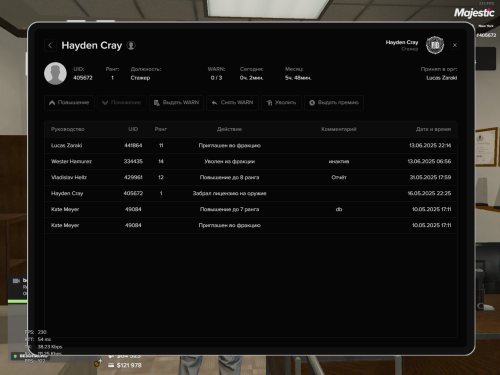
Task: Demote the member with Понижение button
Action: 122,103
